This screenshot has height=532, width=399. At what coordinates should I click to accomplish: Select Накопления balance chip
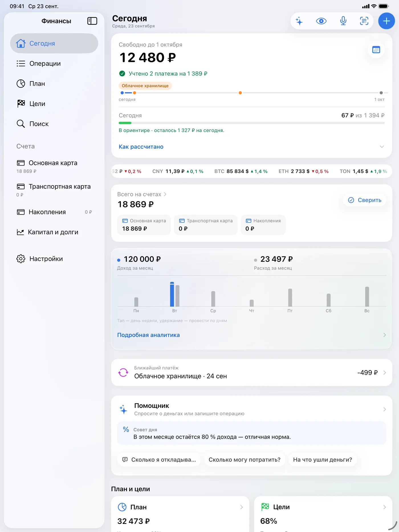pyautogui.click(x=263, y=225)
